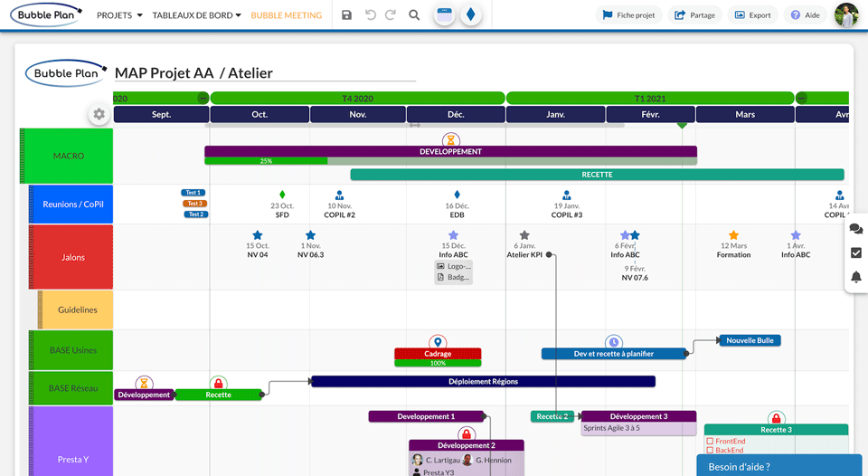868x476 pixels.
Task: Click the save disk icon
Action: (346, 15)
